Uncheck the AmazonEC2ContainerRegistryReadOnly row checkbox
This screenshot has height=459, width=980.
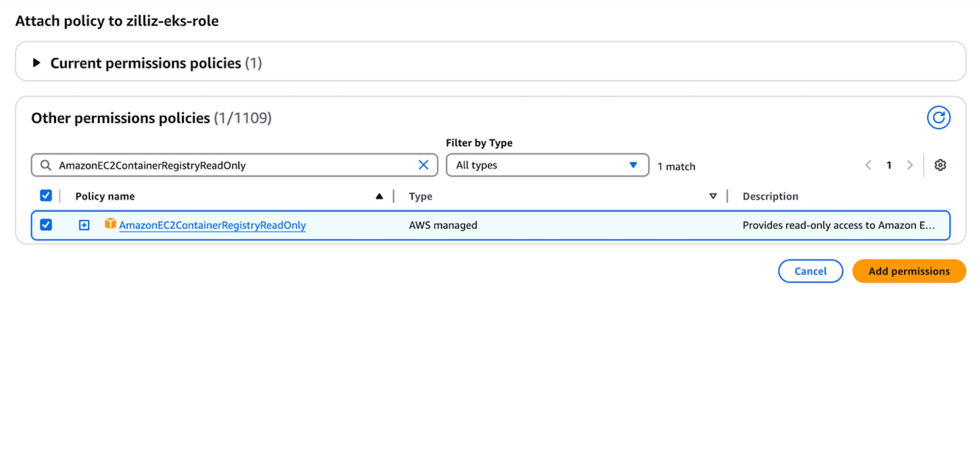coord(46,225)
